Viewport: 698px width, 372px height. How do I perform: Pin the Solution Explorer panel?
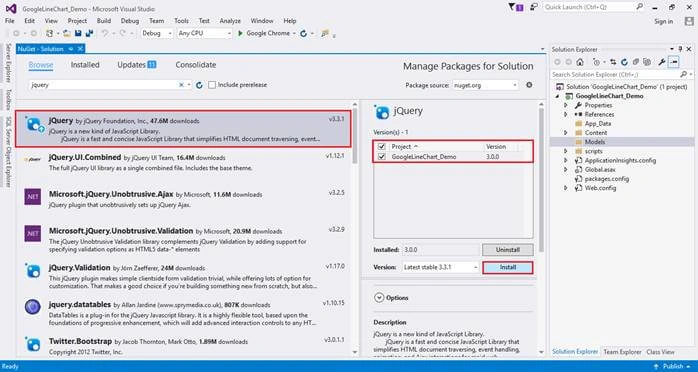(680, 49)
